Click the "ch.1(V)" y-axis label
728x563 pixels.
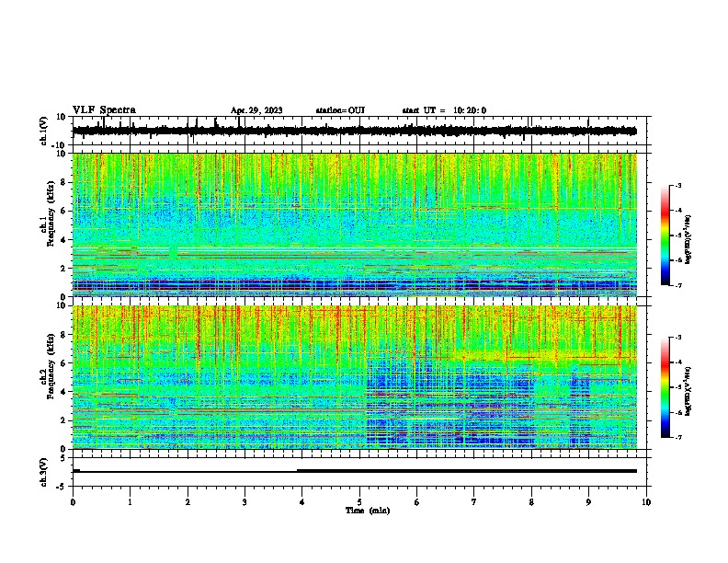[44, 131]
